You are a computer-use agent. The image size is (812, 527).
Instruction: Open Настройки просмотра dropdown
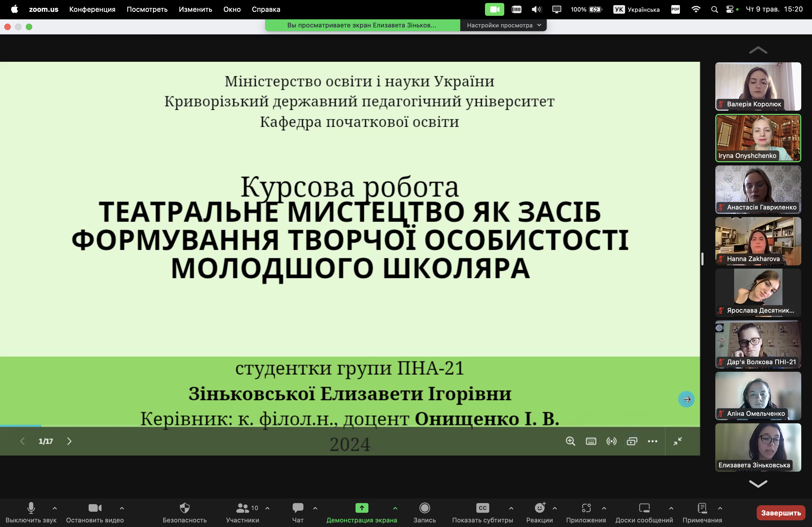503,25
